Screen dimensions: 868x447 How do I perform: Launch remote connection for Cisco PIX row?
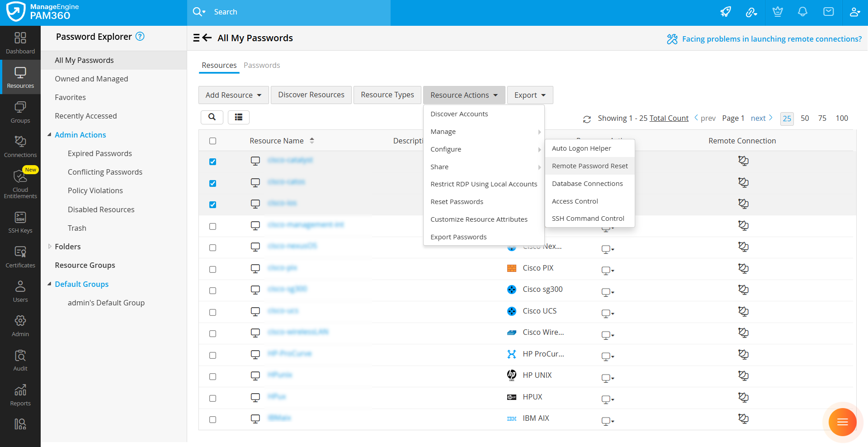743,268
